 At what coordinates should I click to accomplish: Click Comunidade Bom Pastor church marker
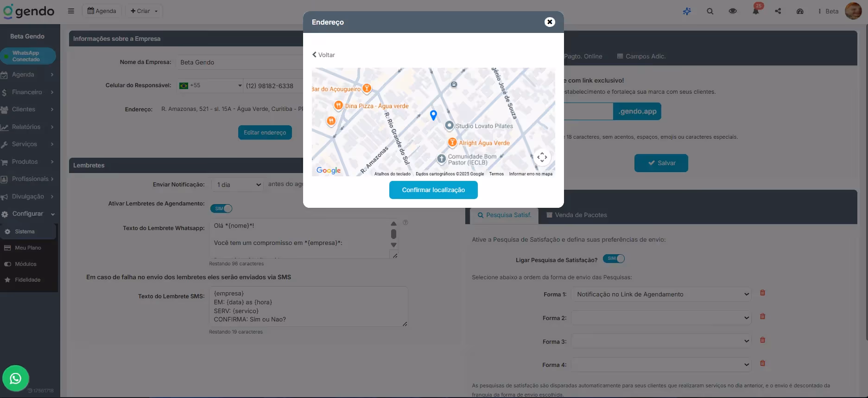[442, 159]
